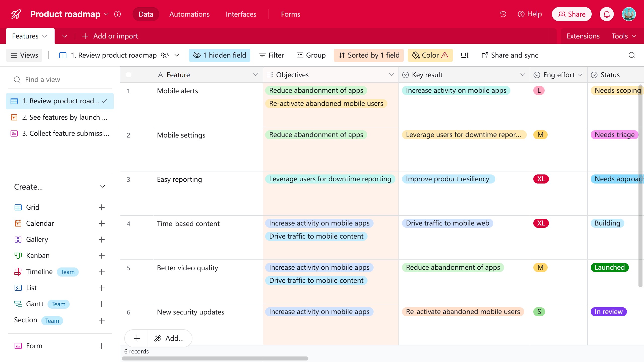The height and width of the screenshot is (362, 644).
Task: Add a new Gallery view
Action: point(101,240)
